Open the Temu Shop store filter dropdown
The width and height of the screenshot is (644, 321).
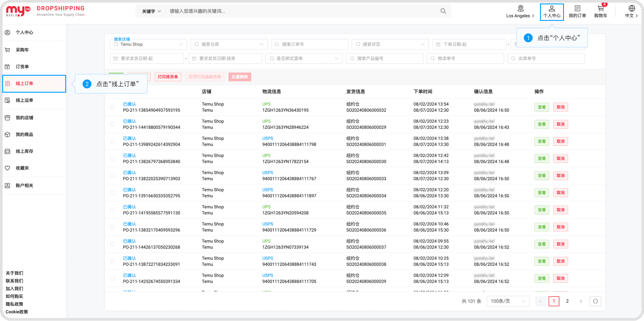pos(148,44)
